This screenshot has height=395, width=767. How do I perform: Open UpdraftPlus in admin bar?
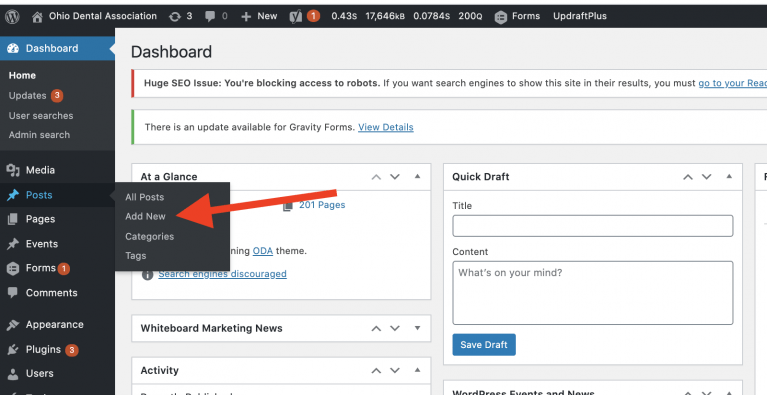[x=580, y=17]
